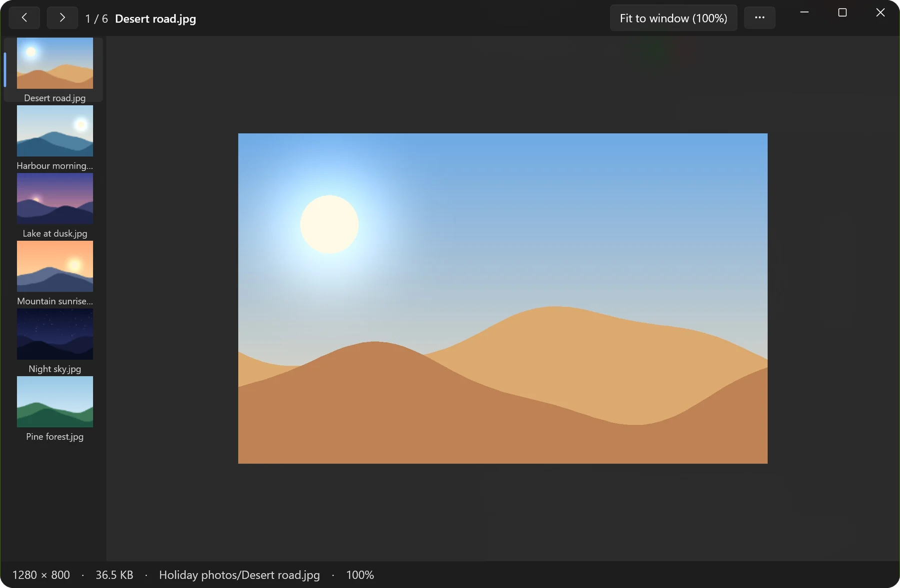Advance to the next image with forward arrow

point(62,18)
